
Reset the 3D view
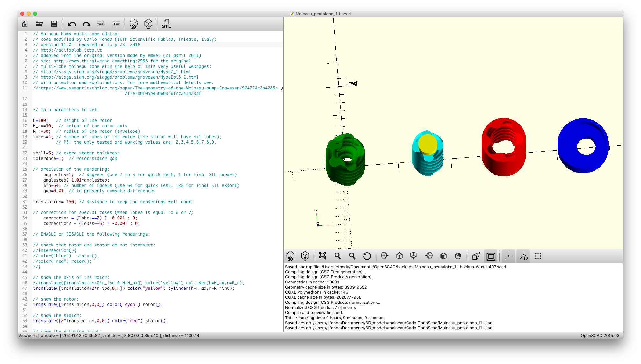click(x=367, y=256)
